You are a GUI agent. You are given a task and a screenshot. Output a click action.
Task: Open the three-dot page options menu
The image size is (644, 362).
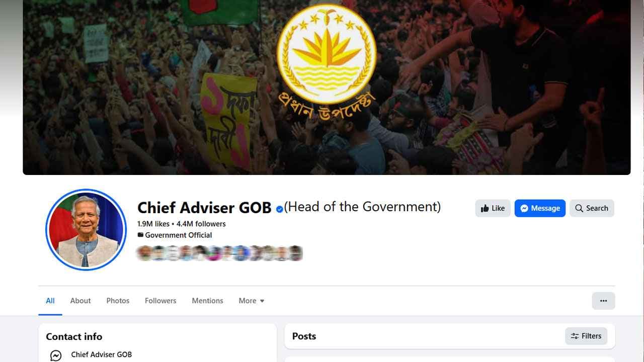click(x=603, y=301)
